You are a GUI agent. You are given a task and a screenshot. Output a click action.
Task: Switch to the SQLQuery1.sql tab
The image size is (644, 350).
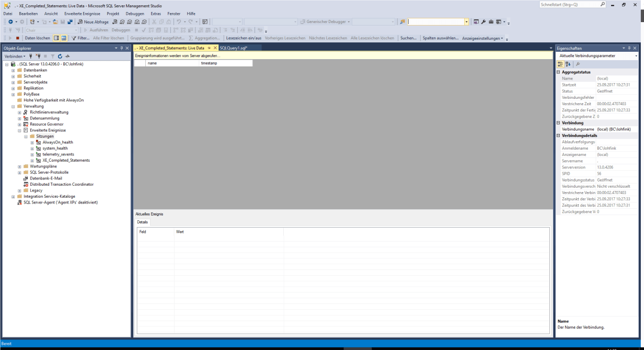(x=233, y=48)
